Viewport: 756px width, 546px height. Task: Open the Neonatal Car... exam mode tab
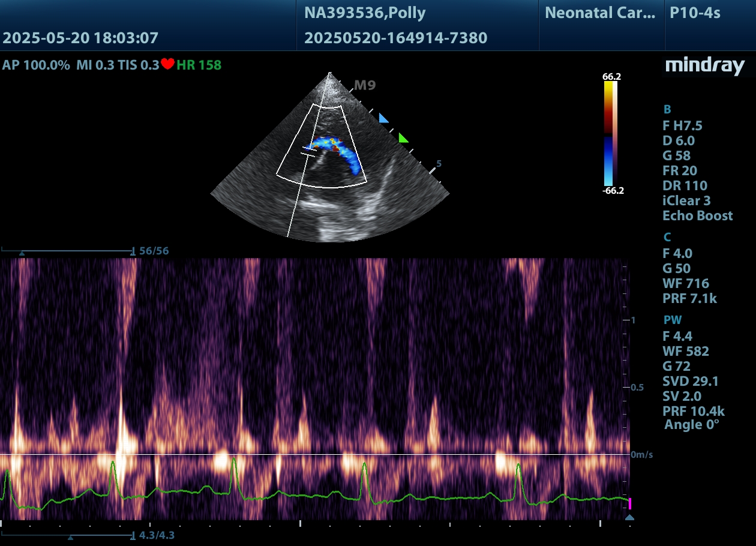click(x=600, y=13)
